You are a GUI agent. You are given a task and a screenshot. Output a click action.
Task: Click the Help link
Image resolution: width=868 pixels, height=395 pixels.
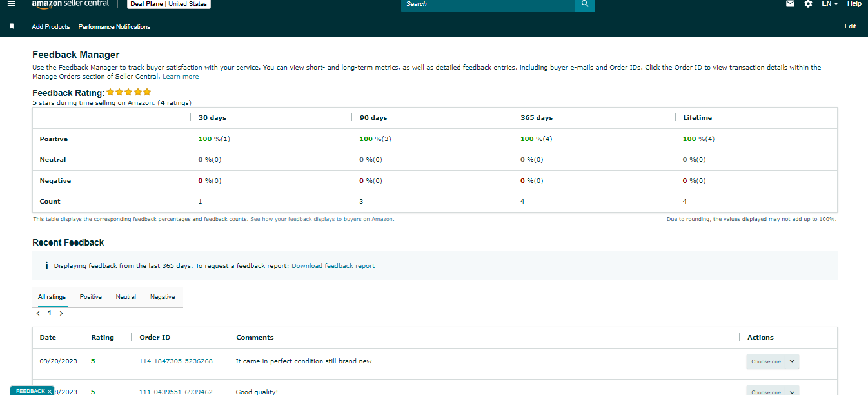854,4
